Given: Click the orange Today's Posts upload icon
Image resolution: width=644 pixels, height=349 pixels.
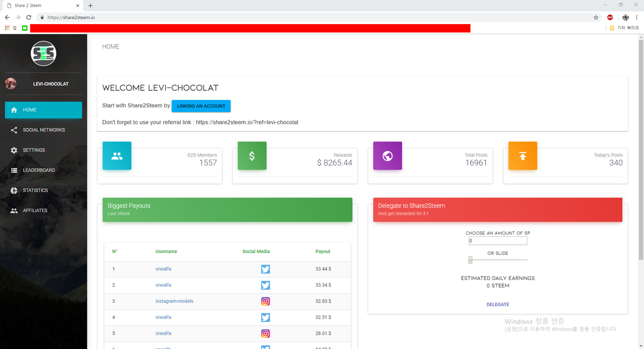Looking at the screenshot, I should click(x=523, y=156).
